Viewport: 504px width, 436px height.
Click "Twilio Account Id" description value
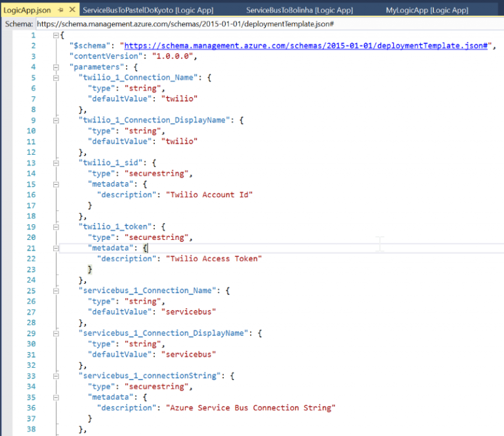pos(209,195)
